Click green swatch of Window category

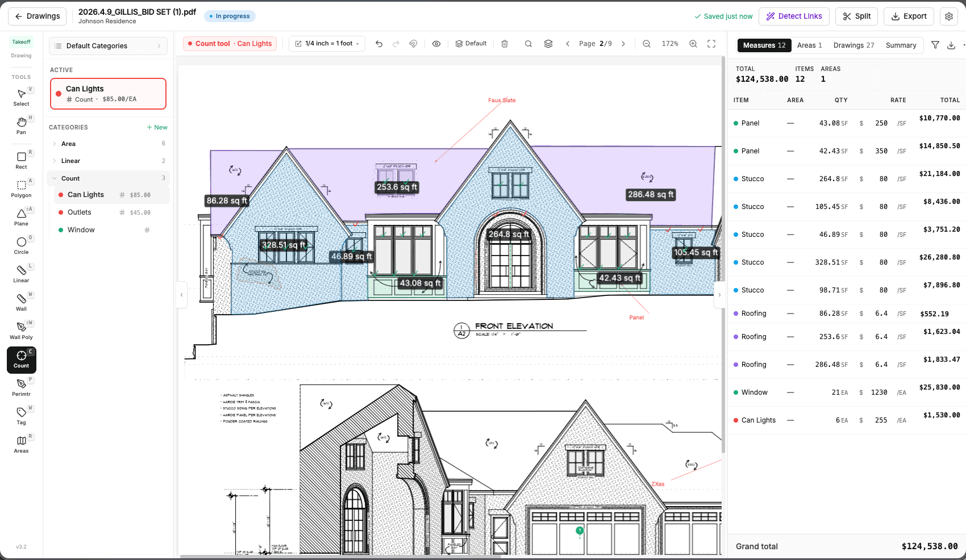[61, 230]
